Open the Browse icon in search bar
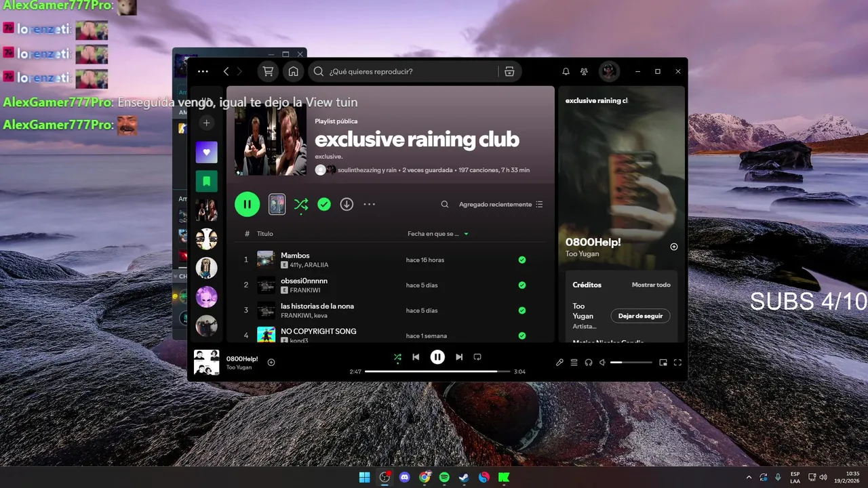 click(509, 71)
